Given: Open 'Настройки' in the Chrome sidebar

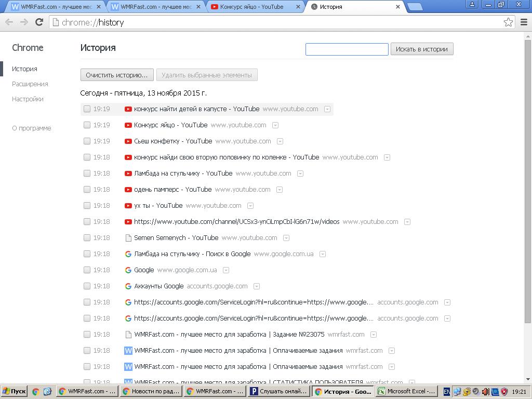Looking at the screenshot, I should pos(28,99).
